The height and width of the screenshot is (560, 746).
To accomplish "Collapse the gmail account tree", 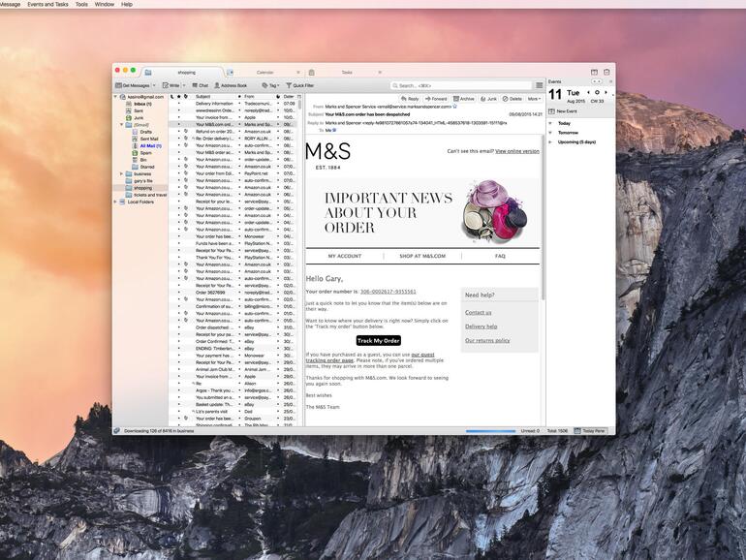I will [115, 97].
